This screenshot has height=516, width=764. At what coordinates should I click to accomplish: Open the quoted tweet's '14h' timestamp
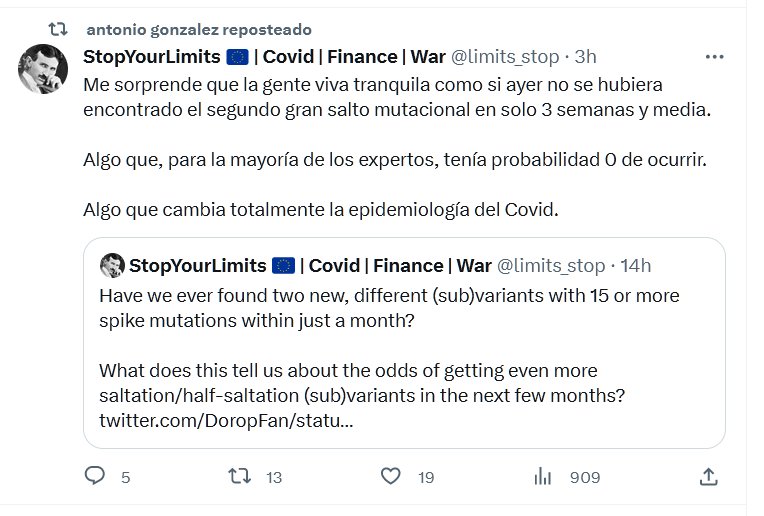[x=635, y=265]
